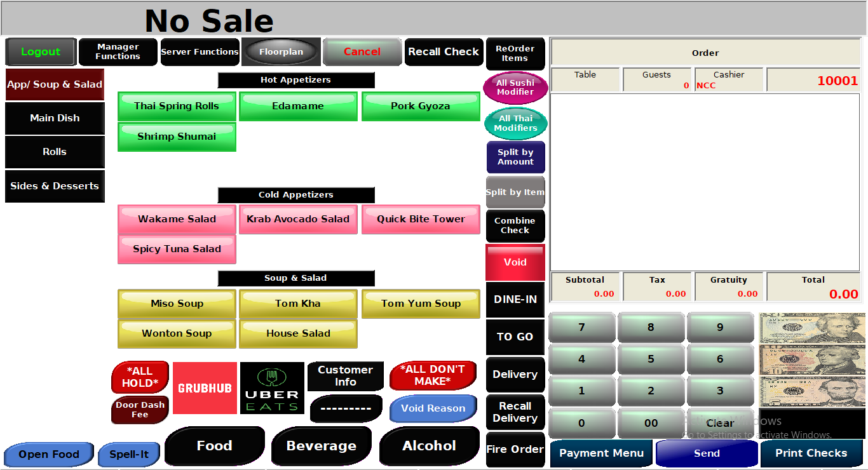Image resolution: width=868 pixels, height=470 pixels.
Task: Set the order type to DINE-IN
Action: point(515,299)
